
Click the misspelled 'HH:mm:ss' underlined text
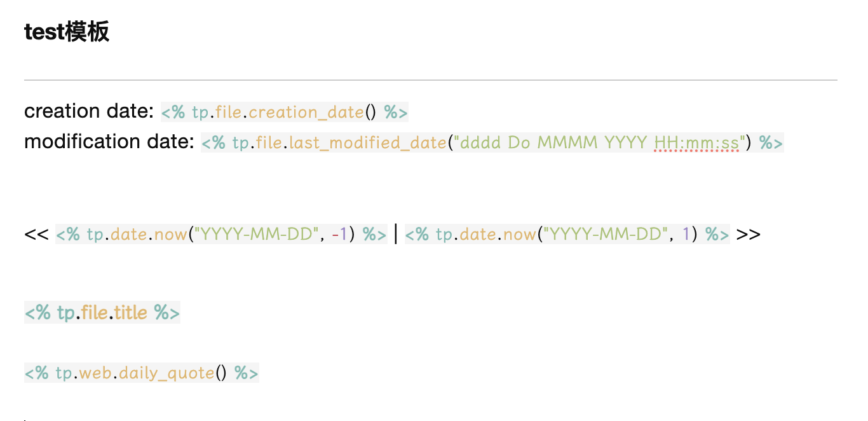pyautogui.click(x=696, y=142)
